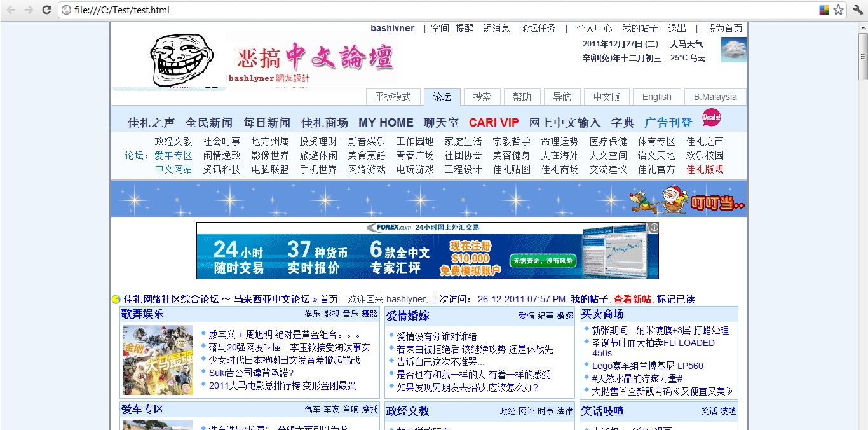Click the cloudy weather icon
Screen dimensions: 868x430
pyautogui.click(x=733, y=50)
